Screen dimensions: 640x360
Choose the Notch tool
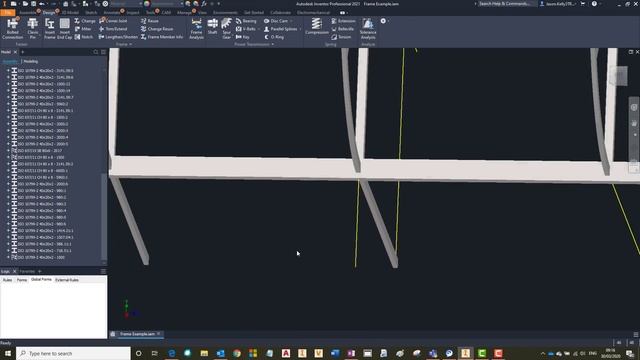[x=84, y=37]
